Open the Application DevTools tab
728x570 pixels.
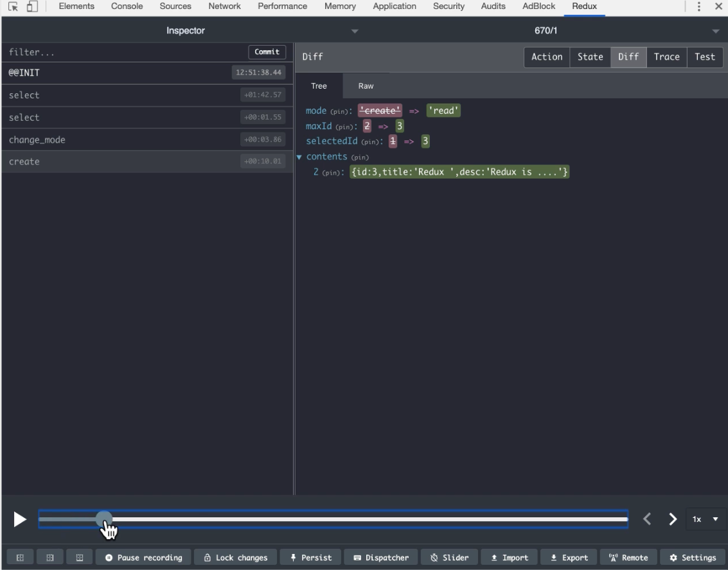click(x=394, y=6)
